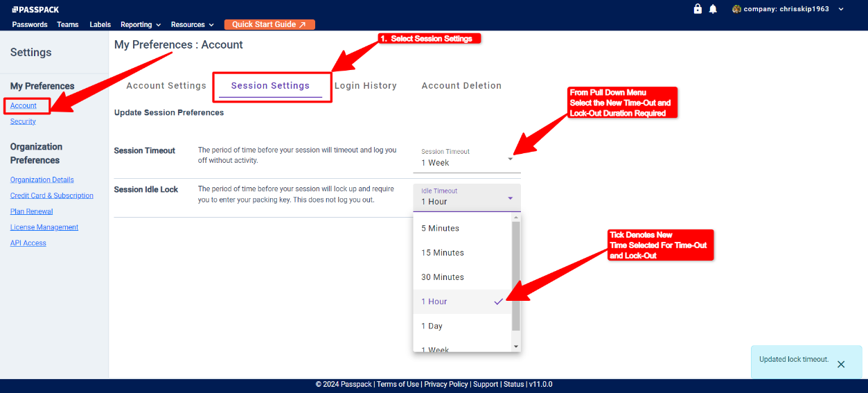Click the scrollbar down arrow in the list
The height and width of the screenshot is (393, 868).
click(x=515, y=346)
